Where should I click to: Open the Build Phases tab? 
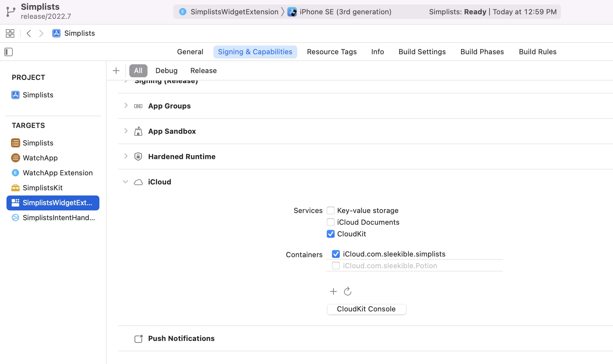coord(482,52)
